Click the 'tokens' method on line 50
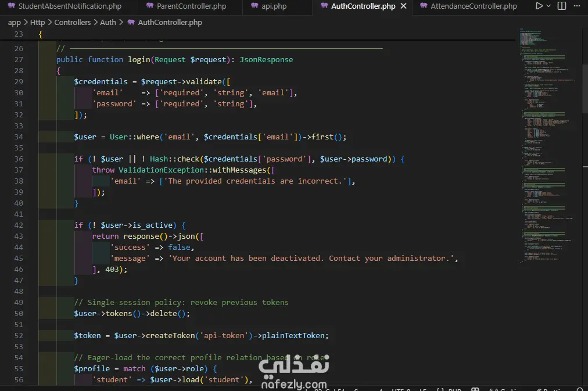588x391 pixels. (119, 313)
